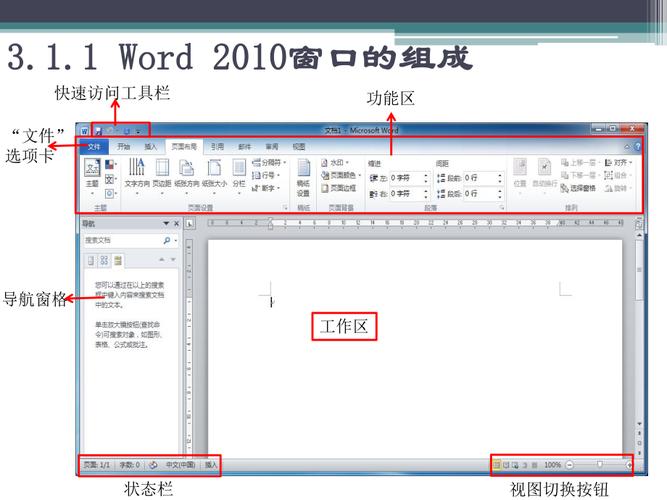Viewport: 667px width, 500px height.
Task: Open the 段落 (Paragraph) group dialog launcher
Action: [502, 208]
